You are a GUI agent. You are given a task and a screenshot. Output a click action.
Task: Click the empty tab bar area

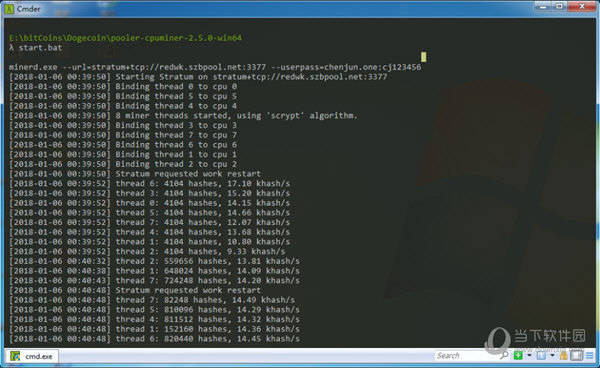click(245, 356)
